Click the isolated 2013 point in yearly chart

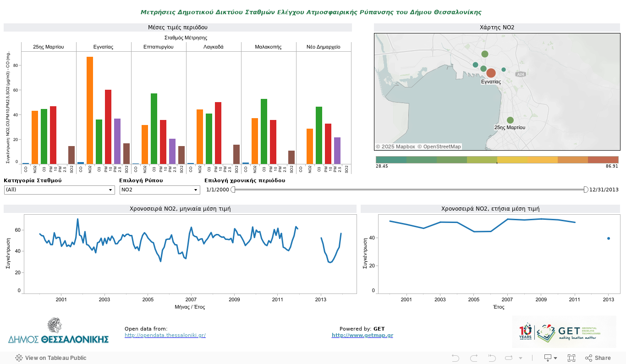[x=608, y=238]
